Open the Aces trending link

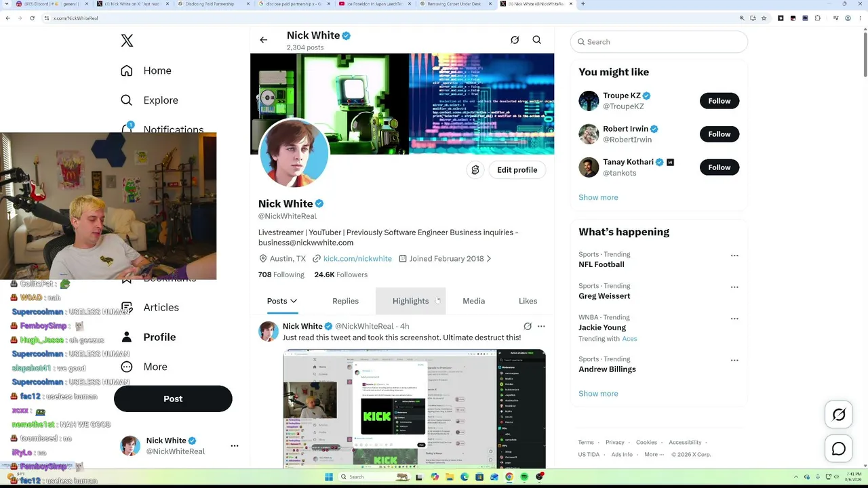[629, 339]
